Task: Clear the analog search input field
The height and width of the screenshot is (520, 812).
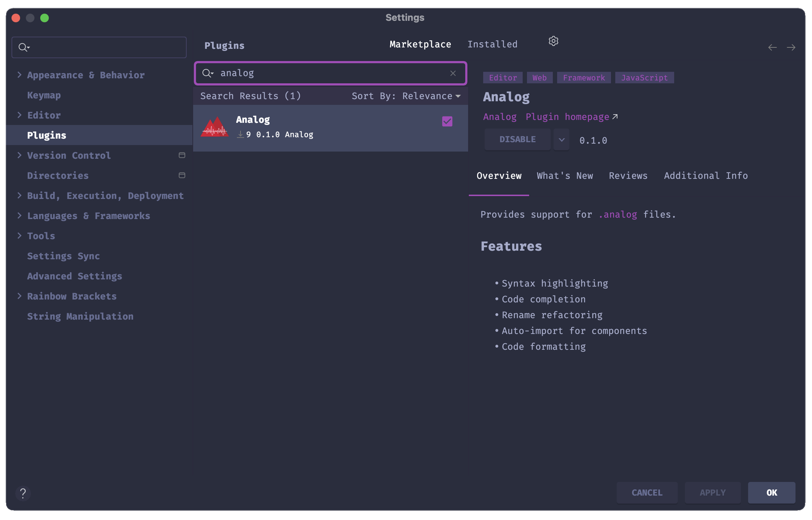Action: (x=453, y=73)
